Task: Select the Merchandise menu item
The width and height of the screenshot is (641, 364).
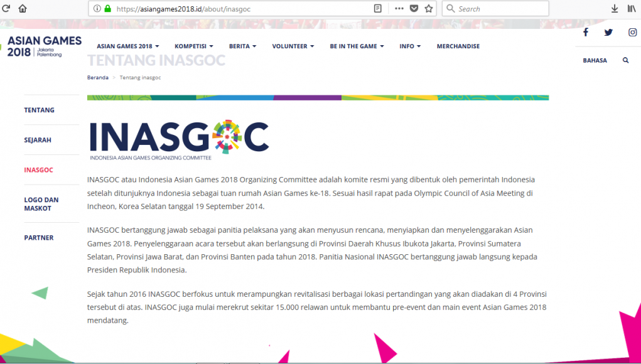Action: pyautogui.click(x=458, y=46)
